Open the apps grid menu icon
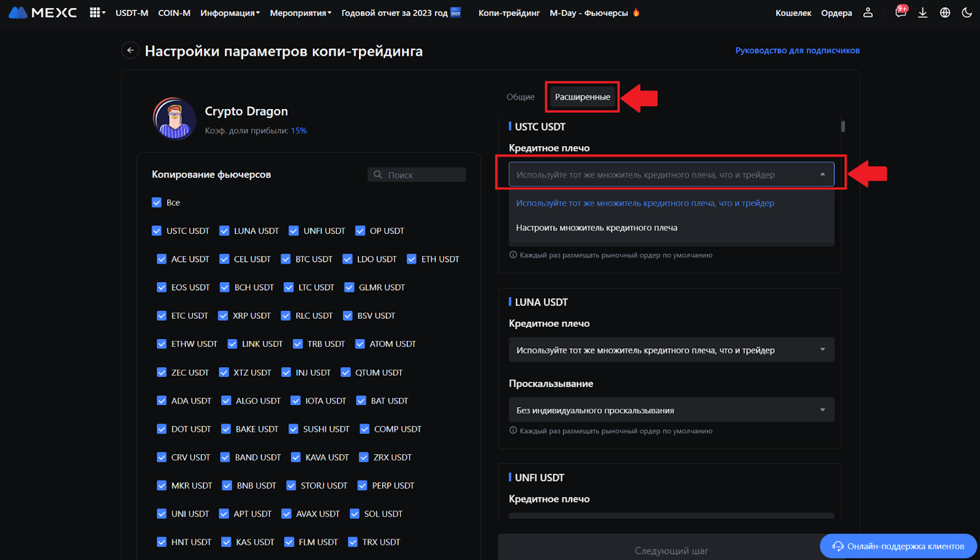Image resolution: width=980 pixels, height=560 pixels. pos(95,13)
